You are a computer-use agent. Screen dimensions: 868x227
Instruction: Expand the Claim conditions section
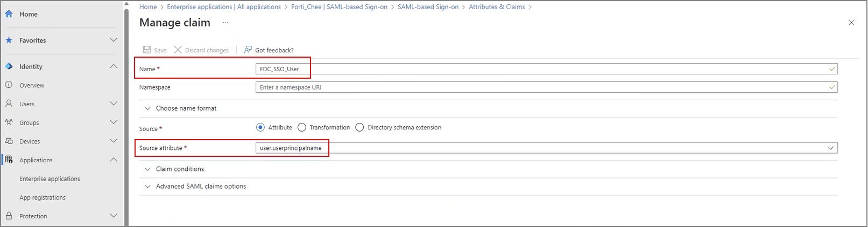(180, 169)
